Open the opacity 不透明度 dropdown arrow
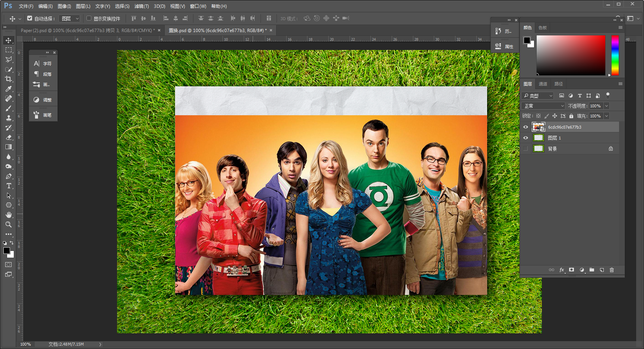 pos(606,106)
